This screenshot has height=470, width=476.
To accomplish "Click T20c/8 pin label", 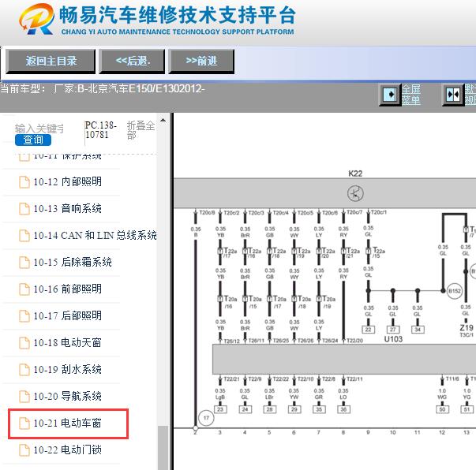I will pos(207,213).
